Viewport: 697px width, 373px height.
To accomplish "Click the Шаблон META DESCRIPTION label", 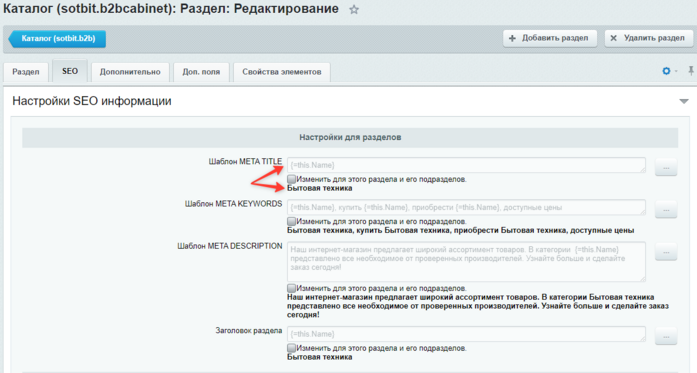I will (x=230, y=246).
